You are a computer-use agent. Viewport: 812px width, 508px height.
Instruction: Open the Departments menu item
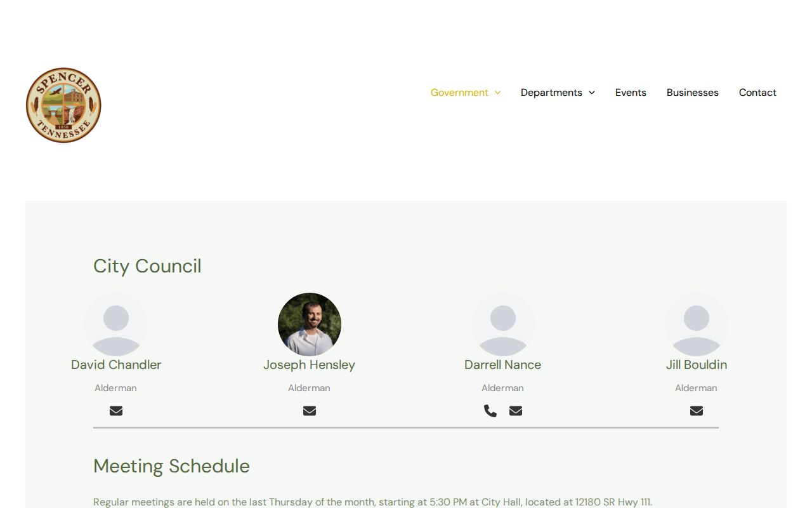(x=551, y=93)
